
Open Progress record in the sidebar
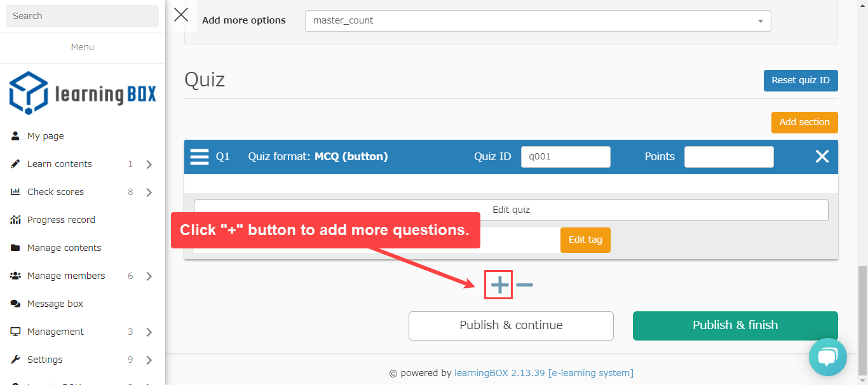[x=61, y=220]
